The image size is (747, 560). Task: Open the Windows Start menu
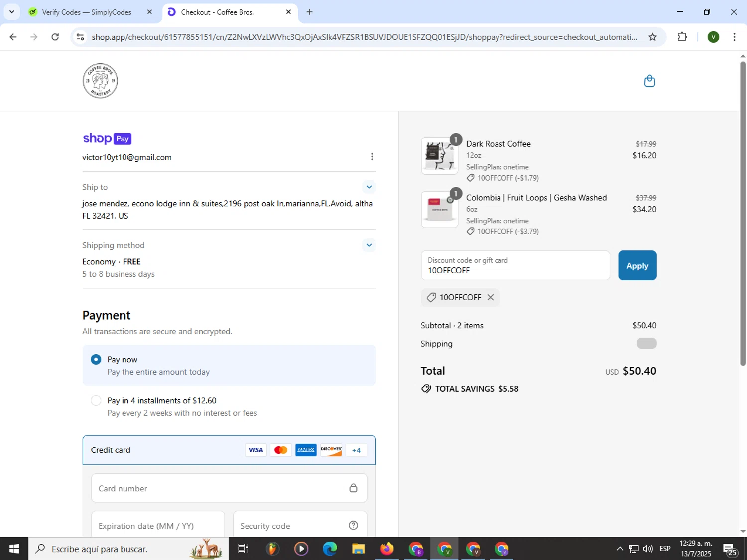(14, 549)
